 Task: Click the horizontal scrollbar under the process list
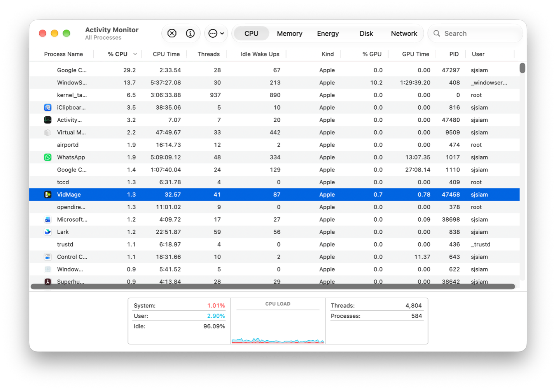click(x=273, y=287)
